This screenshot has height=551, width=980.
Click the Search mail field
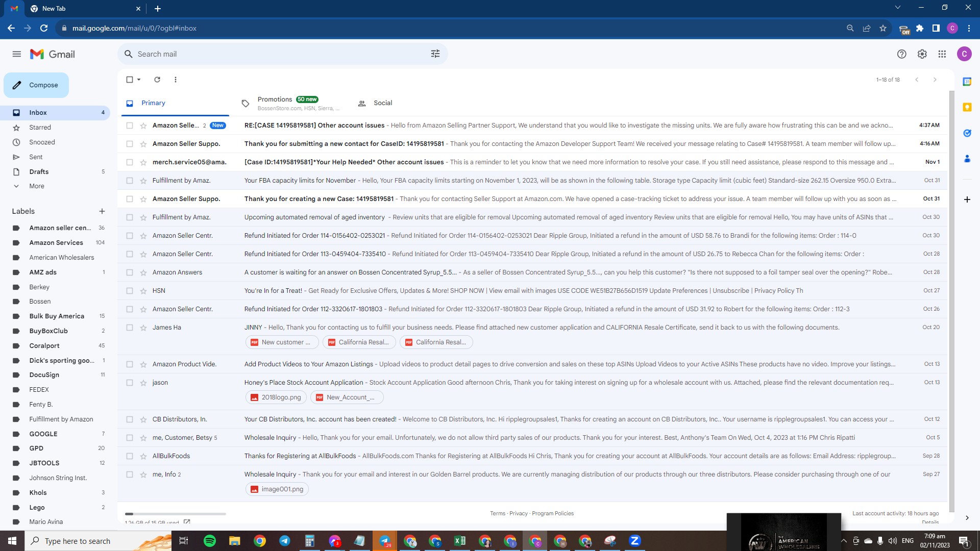(x=283, y=54)
